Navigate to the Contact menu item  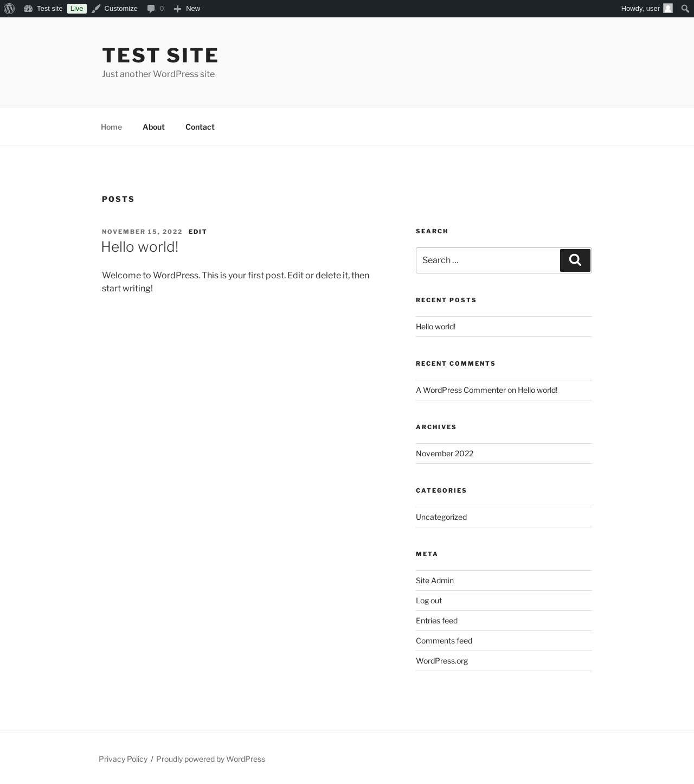coord(200,127)
